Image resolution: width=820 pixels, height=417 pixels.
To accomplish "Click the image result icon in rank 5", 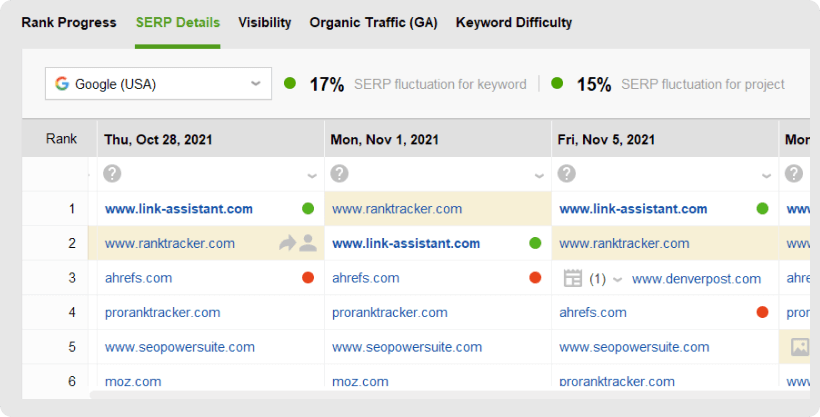I will click(x=800, y=347).
